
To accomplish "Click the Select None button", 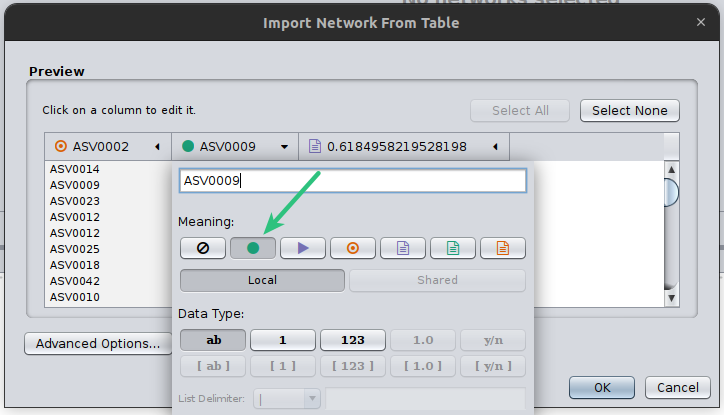I will click(x=630, y=111).
